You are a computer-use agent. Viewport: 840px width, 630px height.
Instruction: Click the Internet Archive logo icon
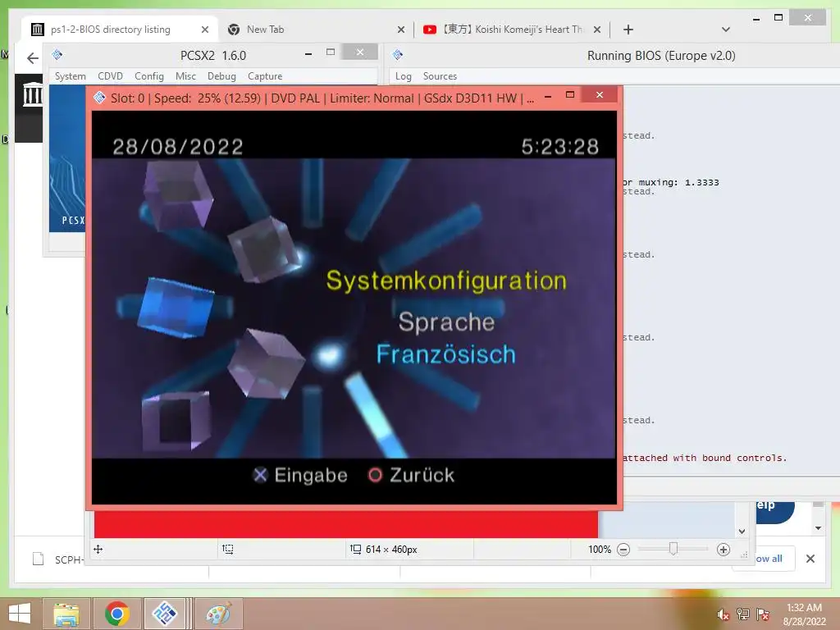[x=33, y=94]
